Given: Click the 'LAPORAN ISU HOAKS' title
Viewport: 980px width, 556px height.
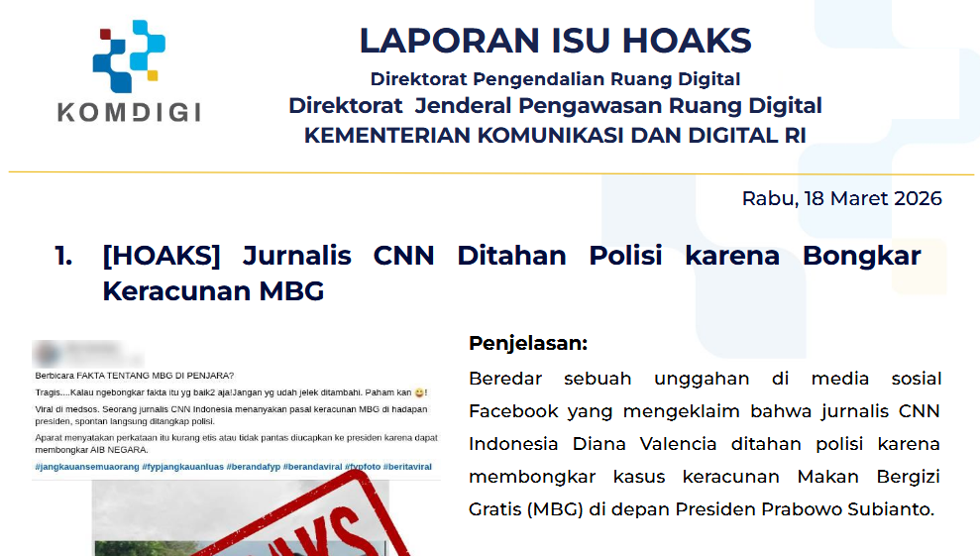Looking at the screenshot, I should (555, 41).
